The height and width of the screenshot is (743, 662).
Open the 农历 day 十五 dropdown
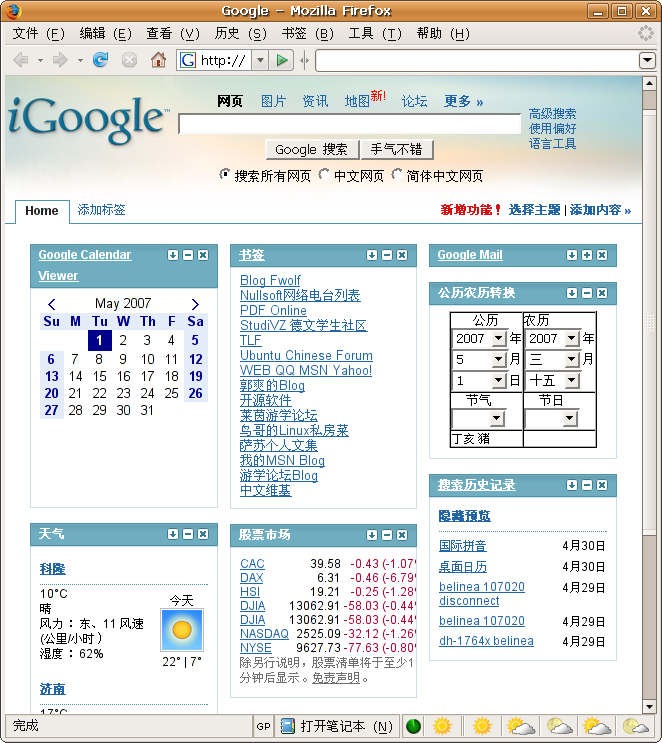(571, 381)
